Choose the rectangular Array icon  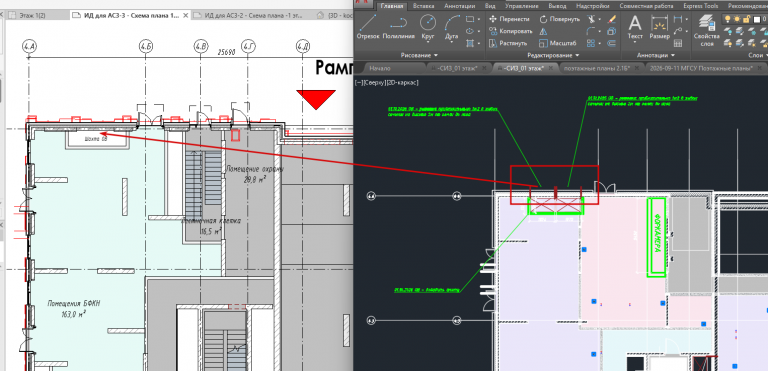click(x=591, y=43)
